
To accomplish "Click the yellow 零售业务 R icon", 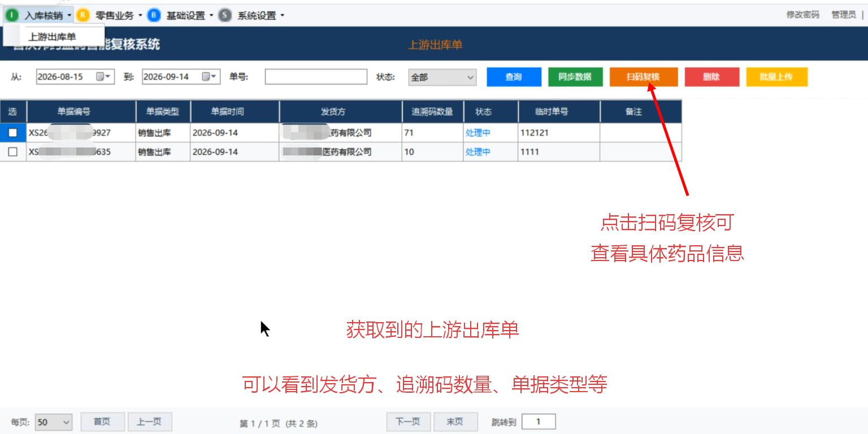I will point(83,15).
